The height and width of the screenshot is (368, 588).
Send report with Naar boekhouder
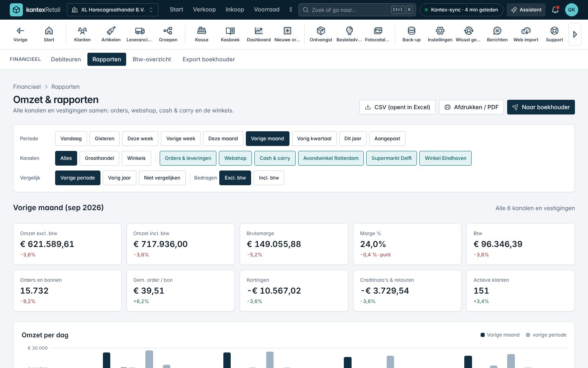(x=541, y=107)
